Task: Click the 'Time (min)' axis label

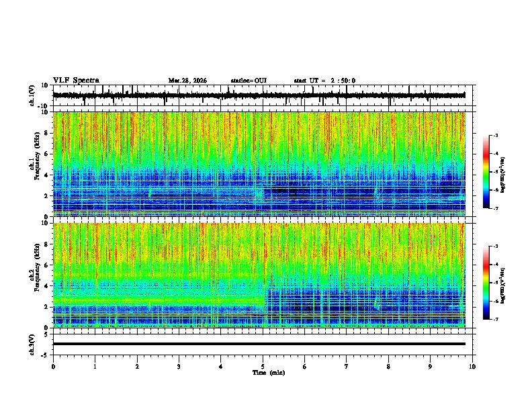Action: pyautogui.click(x=269, y=373)
